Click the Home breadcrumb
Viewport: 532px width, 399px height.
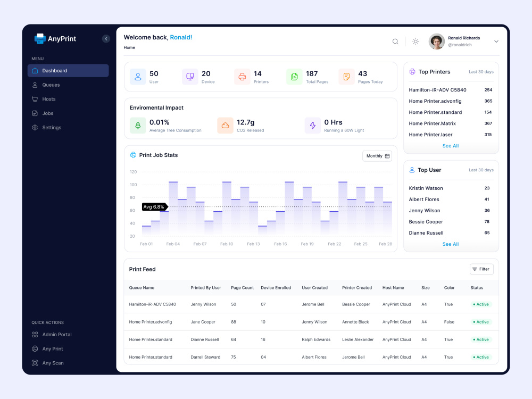(x=129, y=47)
